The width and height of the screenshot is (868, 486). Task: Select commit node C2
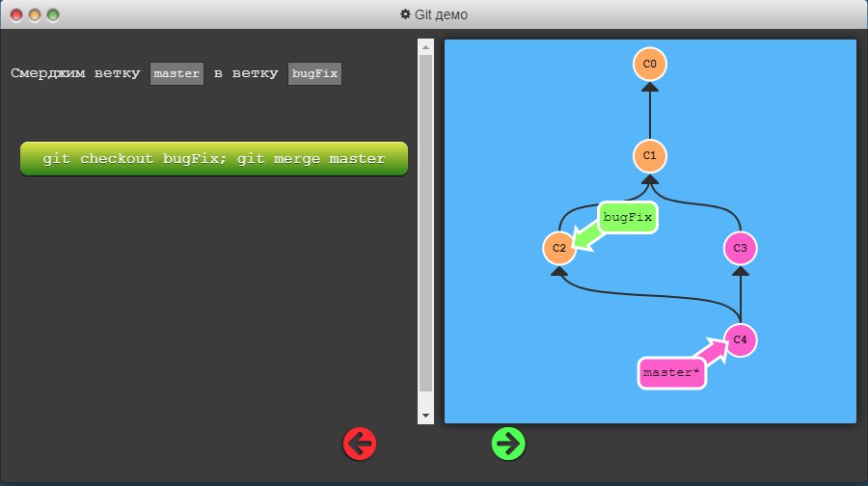coord(559,248)
